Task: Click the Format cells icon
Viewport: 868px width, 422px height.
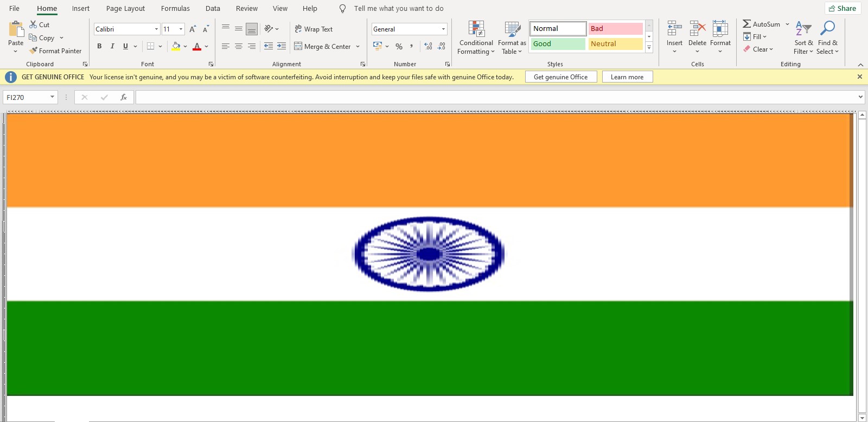Action: click(x=720, y=29)
